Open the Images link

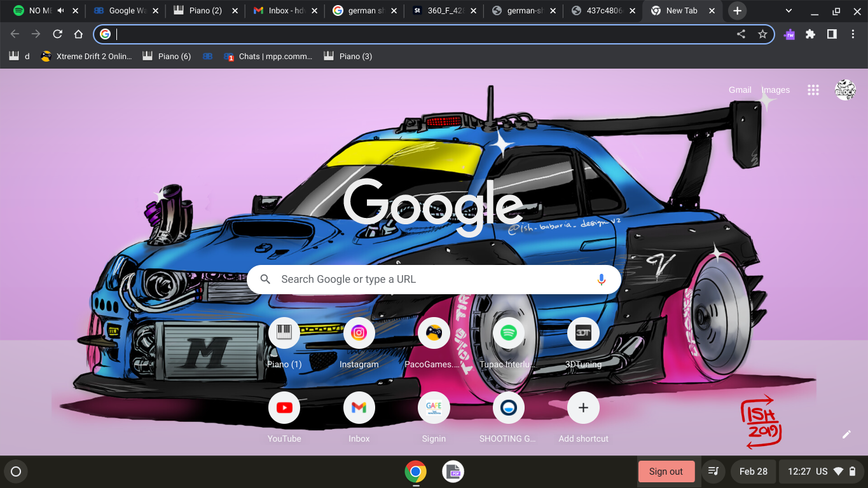pos(775,90)
